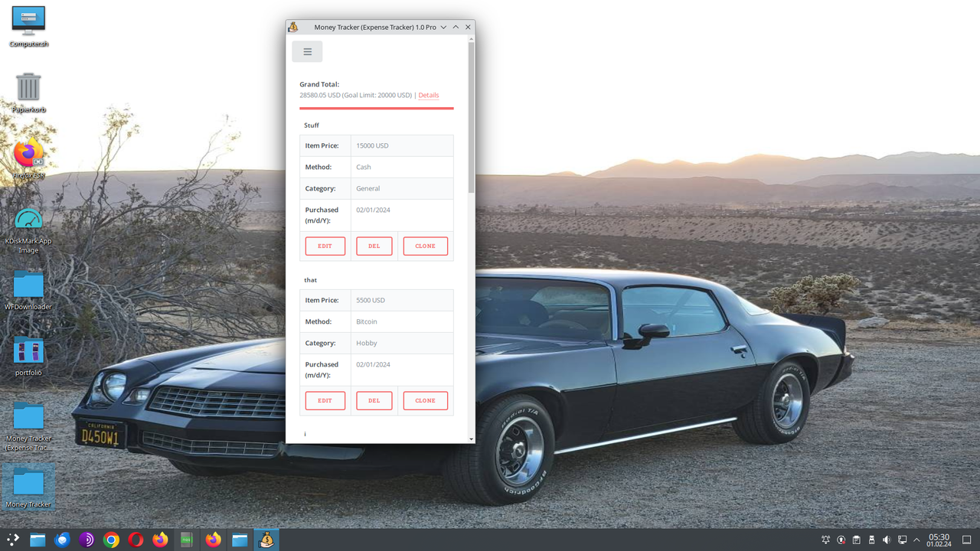Select the Computer.sh desktop icon
This screenshot has height=551, width=980.
click(28, 28)
